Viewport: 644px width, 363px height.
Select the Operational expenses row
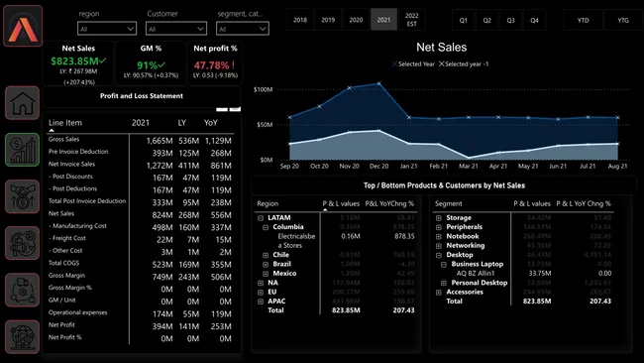[x=140, y=312]
